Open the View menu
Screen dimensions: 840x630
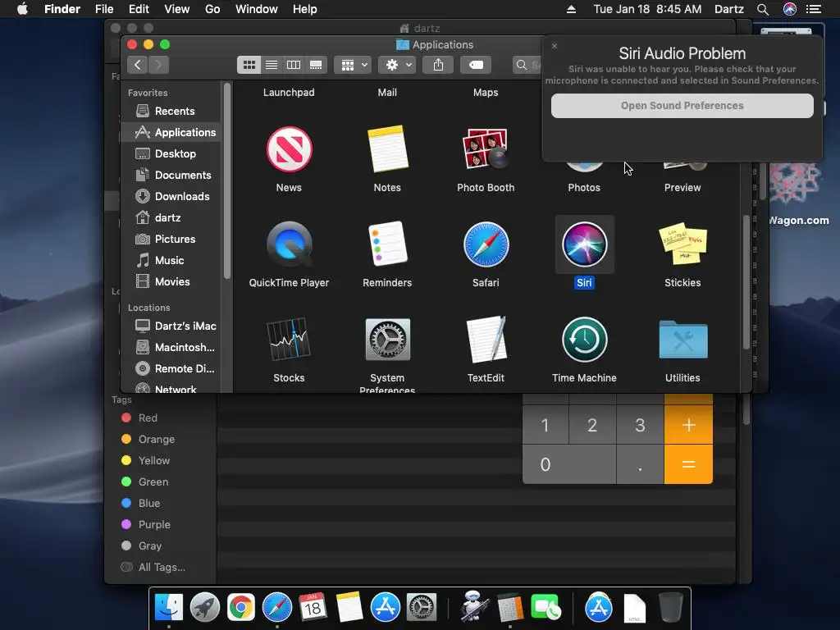click(177, 9)
